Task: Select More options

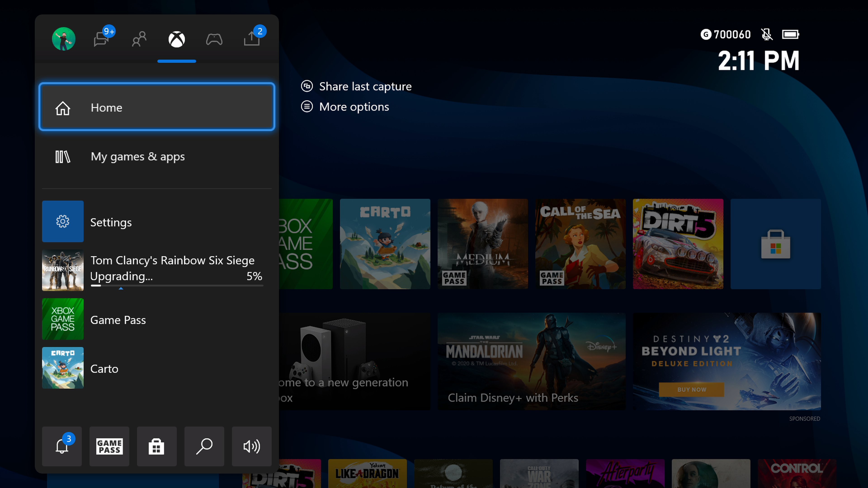Action: pos(354,107)
